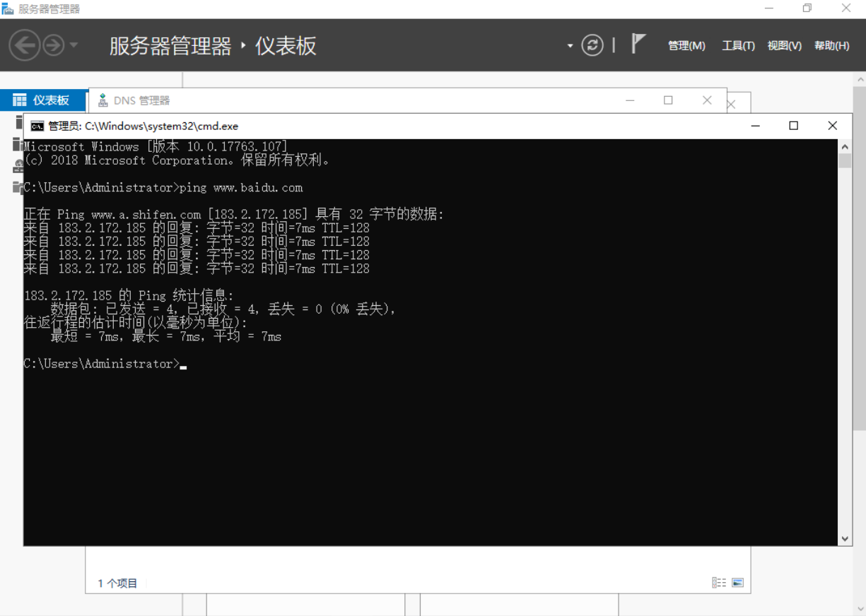Screen dimensions: 866x616
Task: Open the notifications flag
Action: pos(637,42)
